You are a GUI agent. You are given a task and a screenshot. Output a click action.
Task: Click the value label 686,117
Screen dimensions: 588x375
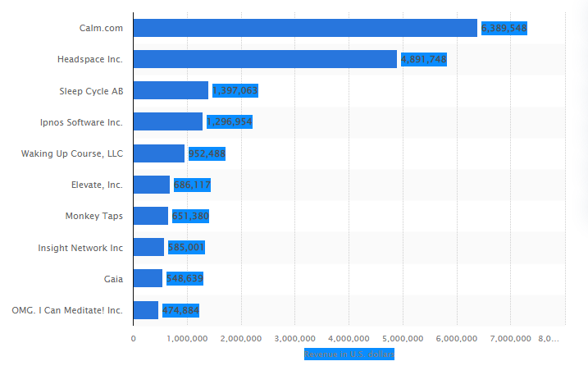[x=192, y=185]
